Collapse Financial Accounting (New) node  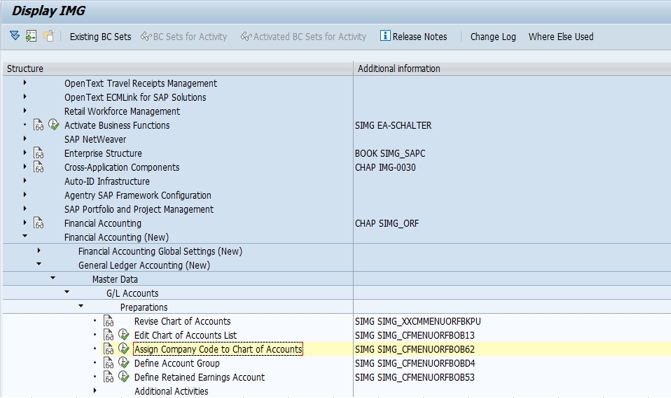[x=25, y=236]
